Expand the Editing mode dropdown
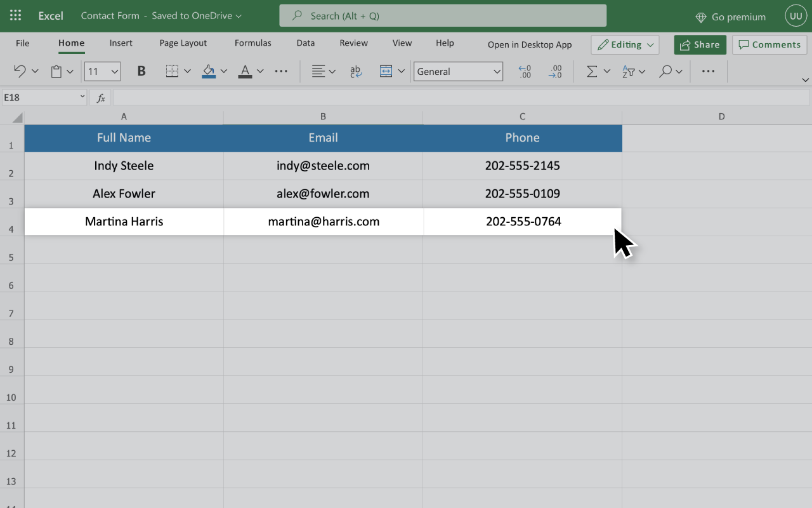The image size is (812, 508). (x=650, y=44)
